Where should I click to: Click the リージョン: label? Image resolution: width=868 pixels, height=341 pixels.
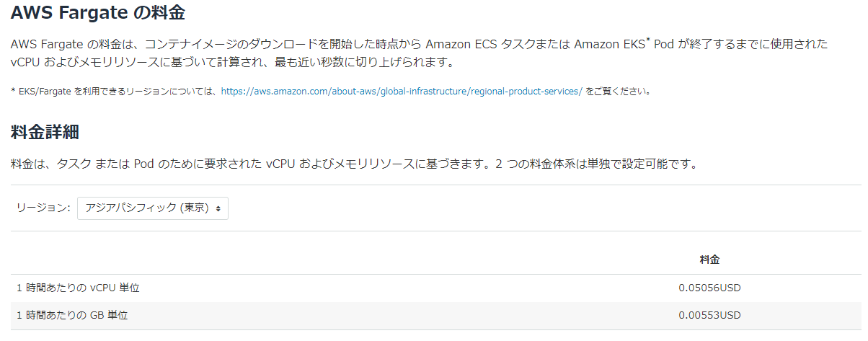pyautogui.click(x=43, y=208)
